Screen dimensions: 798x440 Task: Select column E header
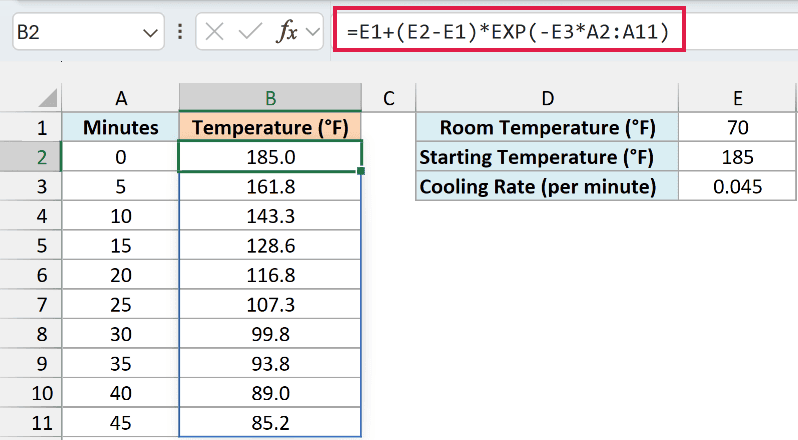coord(737,98)
